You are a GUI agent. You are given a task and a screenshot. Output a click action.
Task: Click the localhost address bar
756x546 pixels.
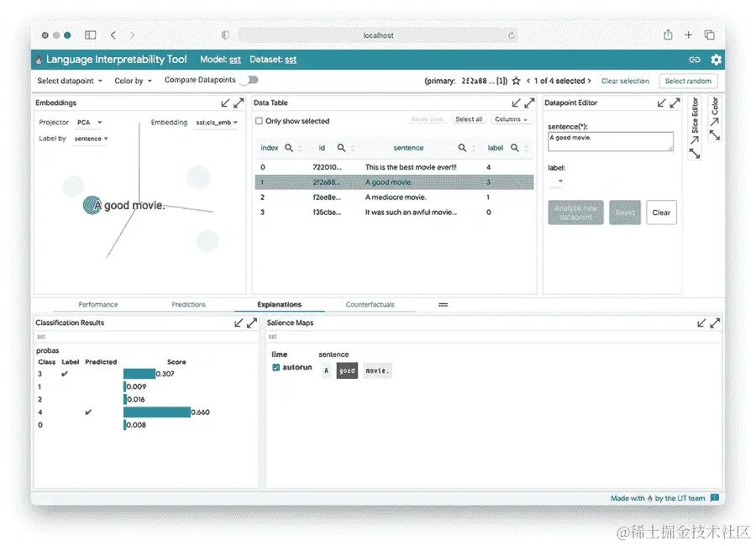pos(378,35)
